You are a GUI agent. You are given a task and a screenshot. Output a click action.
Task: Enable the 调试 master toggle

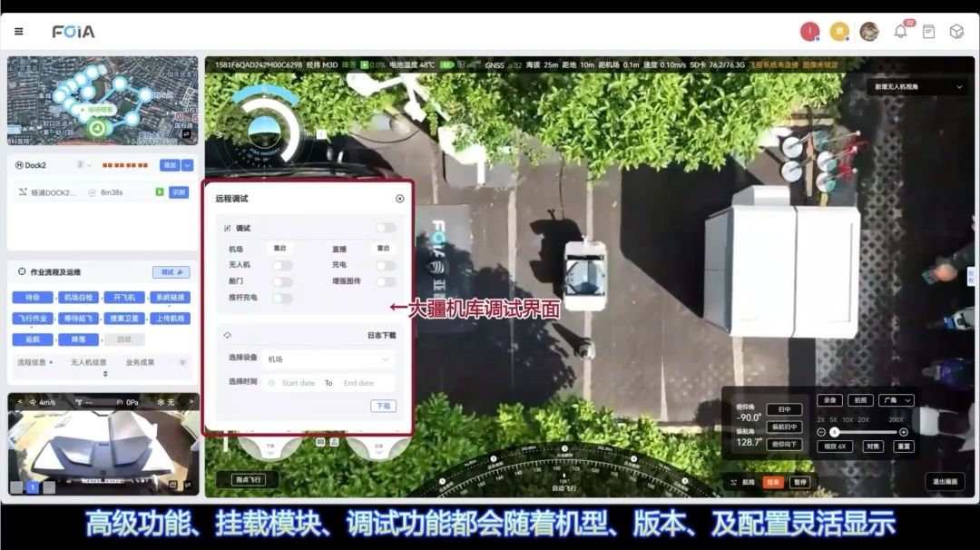coord(386,228)
